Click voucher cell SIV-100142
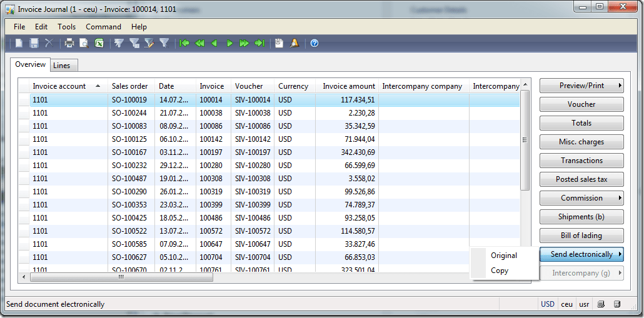The width and height of the screenshot is (644, 318). [253, 139]
